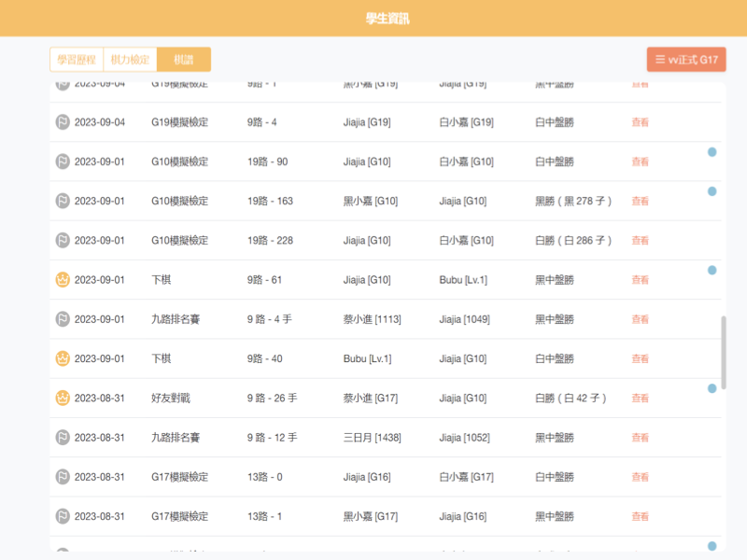View the G19模擬檢定 9路 - 4 record
The height and width of the screenshot is (560, 747).
(640, 122)
